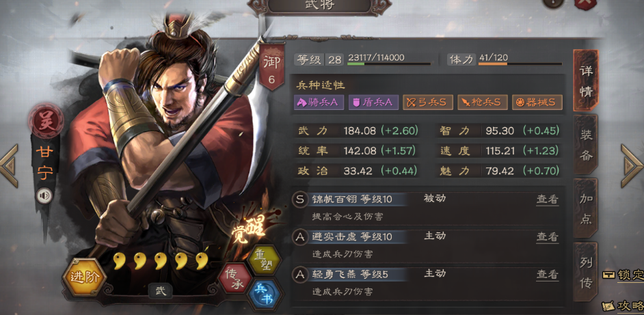Switch to the 加点 tab
The width and height of the screenshot is (644, 315).
586,208
